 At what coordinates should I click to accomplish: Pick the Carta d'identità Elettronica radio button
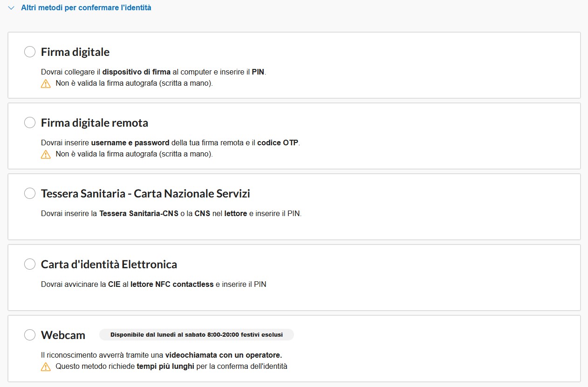coord(30,264)
